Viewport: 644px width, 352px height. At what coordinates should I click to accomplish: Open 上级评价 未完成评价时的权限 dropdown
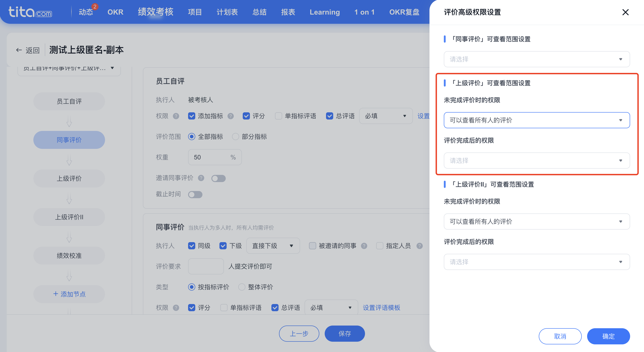(x=537, y=120)
